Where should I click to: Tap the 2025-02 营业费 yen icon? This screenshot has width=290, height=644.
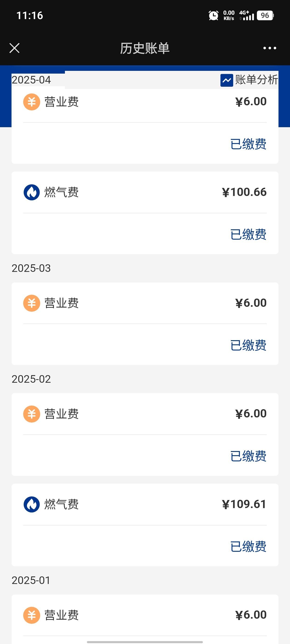(32, 414)
